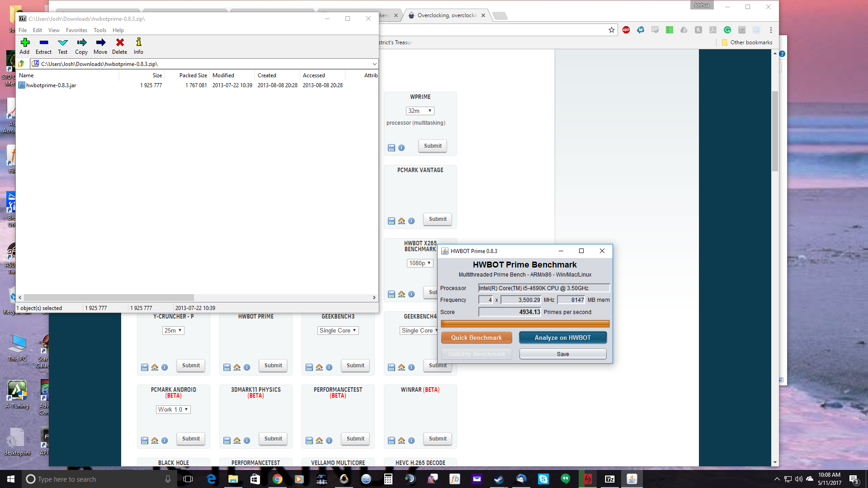The width and height of the screenshot is (868, 488).
Task: Click the HWBOT Prime progress bar
Action: pos(525,324)
